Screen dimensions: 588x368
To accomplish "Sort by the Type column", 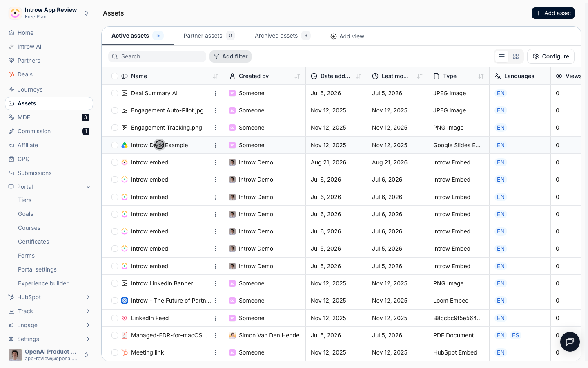I will 481,76.
